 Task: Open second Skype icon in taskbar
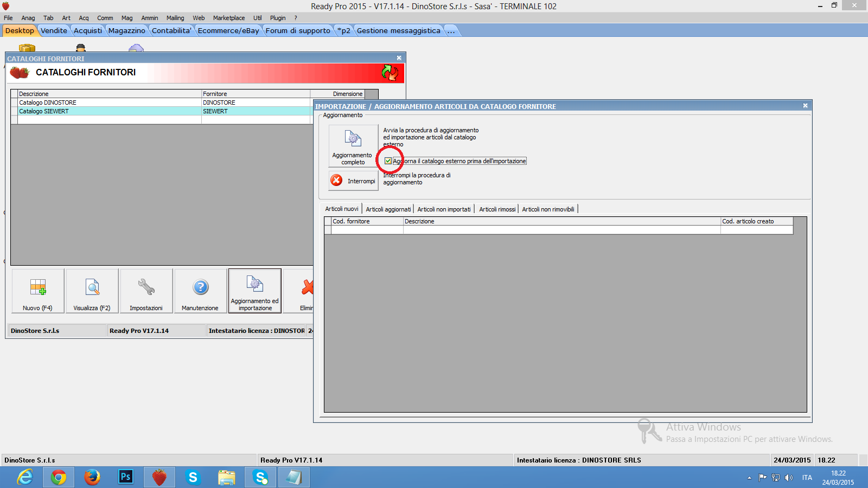pyautogui.click(x=260, y=477)
